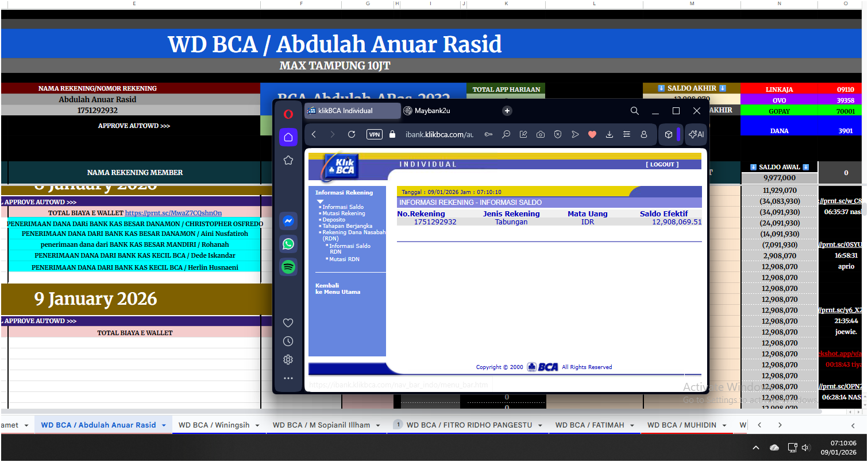
Task: Open the Deposito menu link
Action: [x=334, y=220]
